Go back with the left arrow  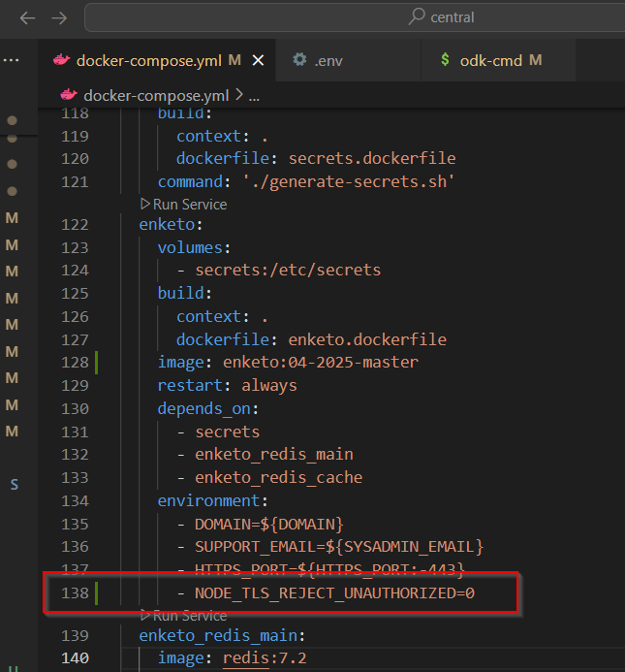tap(27, 18)
